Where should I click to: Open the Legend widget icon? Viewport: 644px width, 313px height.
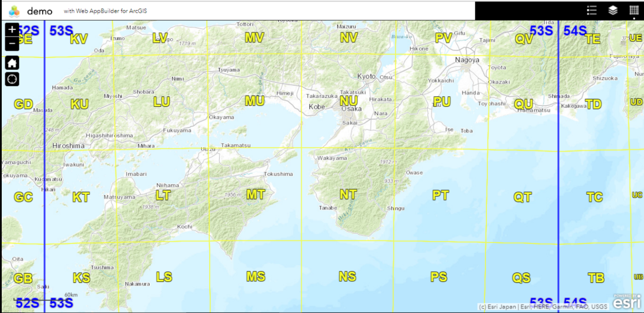[591, 11]
